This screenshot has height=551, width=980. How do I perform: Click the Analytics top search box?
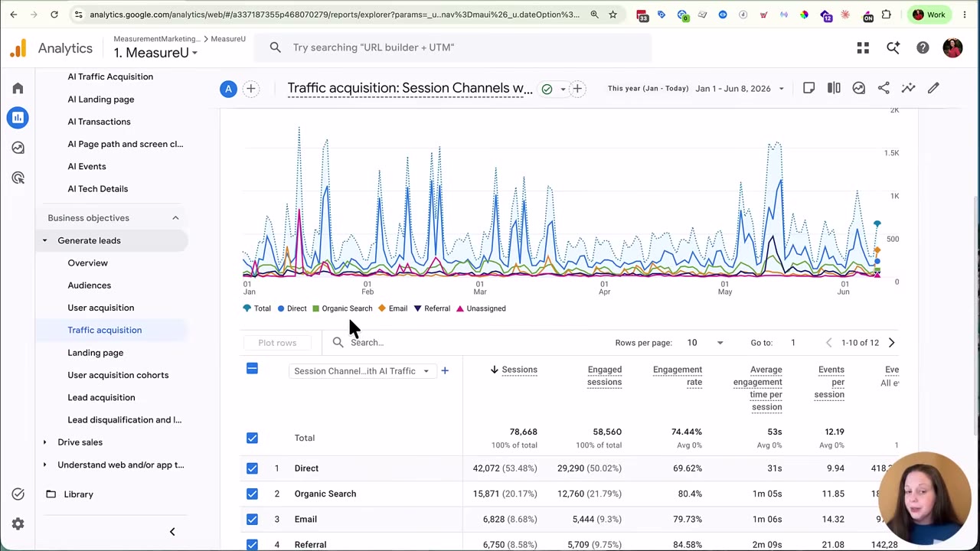click(x=452, y=47)
